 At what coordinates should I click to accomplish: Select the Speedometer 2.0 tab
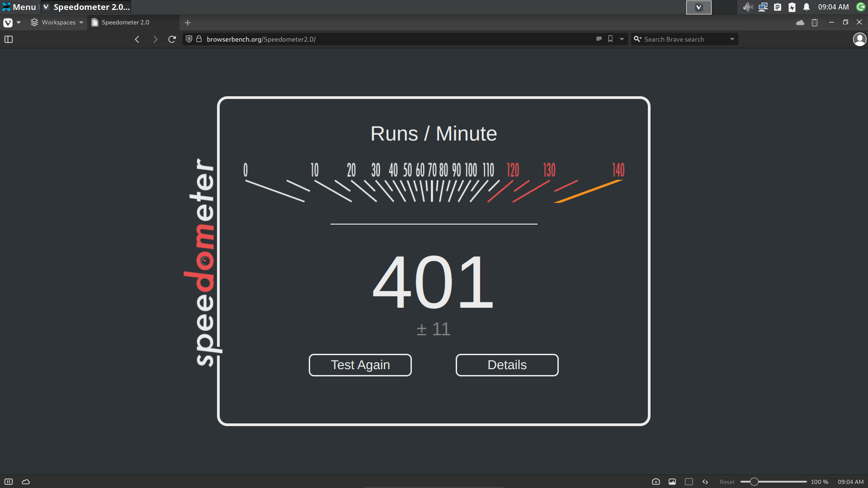(x=133, y=23)
